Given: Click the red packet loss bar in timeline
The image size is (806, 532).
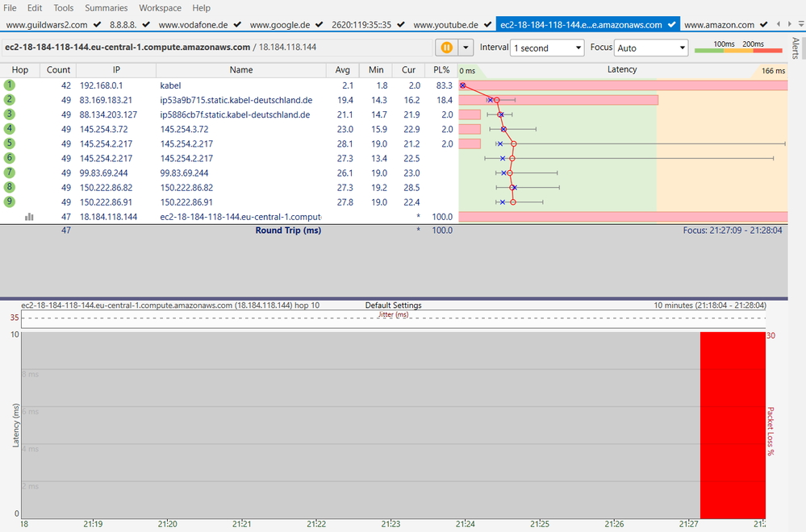Looking at the screenshot, I should 733,425.
